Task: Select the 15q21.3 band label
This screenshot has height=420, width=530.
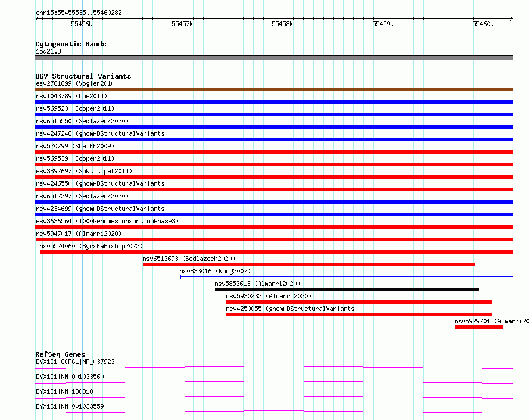Action: click(x=48, y=51)
